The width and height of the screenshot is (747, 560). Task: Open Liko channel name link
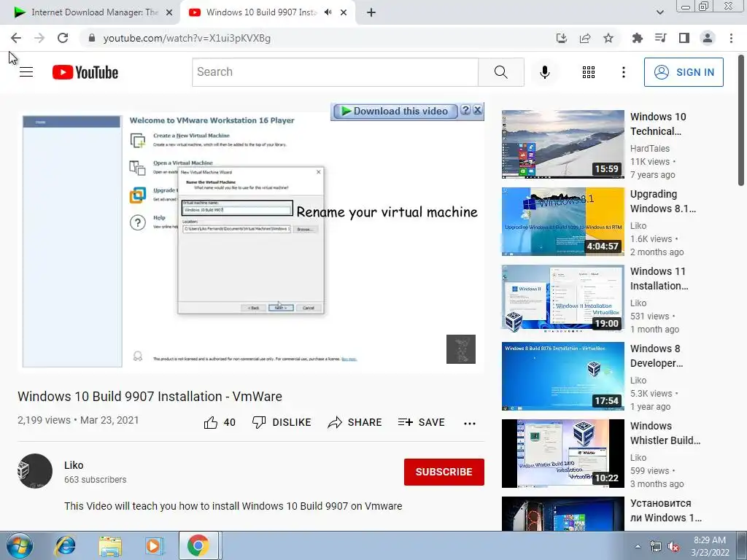click(74, 465)
